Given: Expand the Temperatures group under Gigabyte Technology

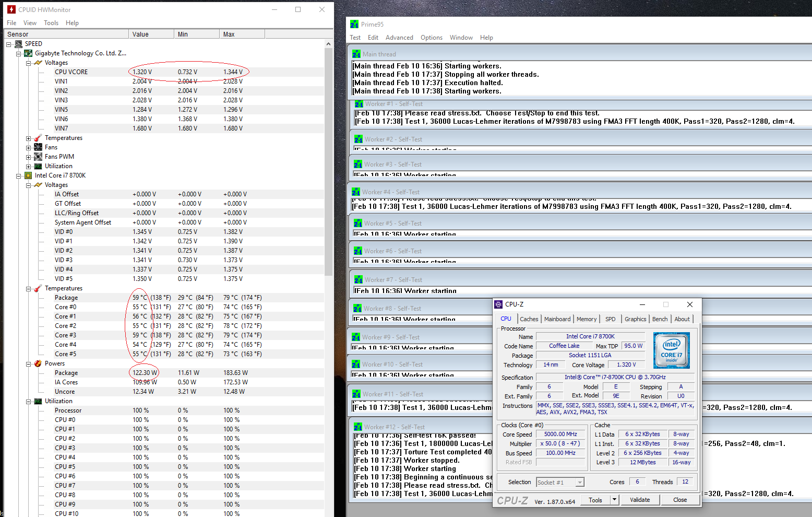Looking at the screenshot, I should coord(29,138).
